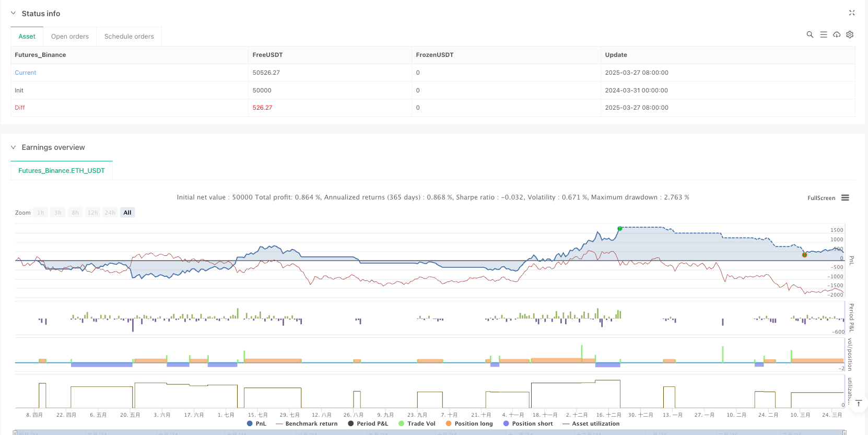Open the chart hamburger menu icon

coord(845,198)
